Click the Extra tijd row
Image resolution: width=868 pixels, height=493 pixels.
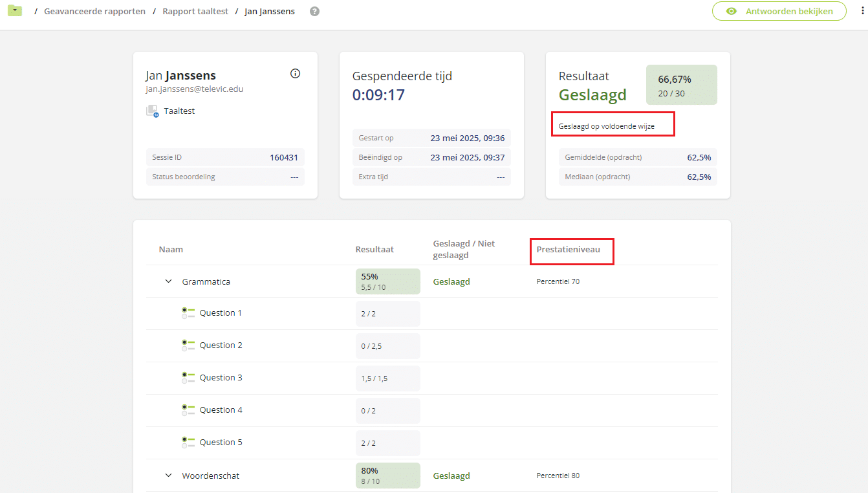point(431,177)
